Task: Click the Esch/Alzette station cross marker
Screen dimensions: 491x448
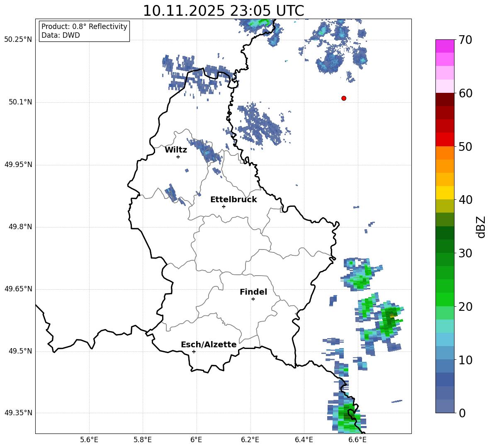Action: click(x=194, y=351)
